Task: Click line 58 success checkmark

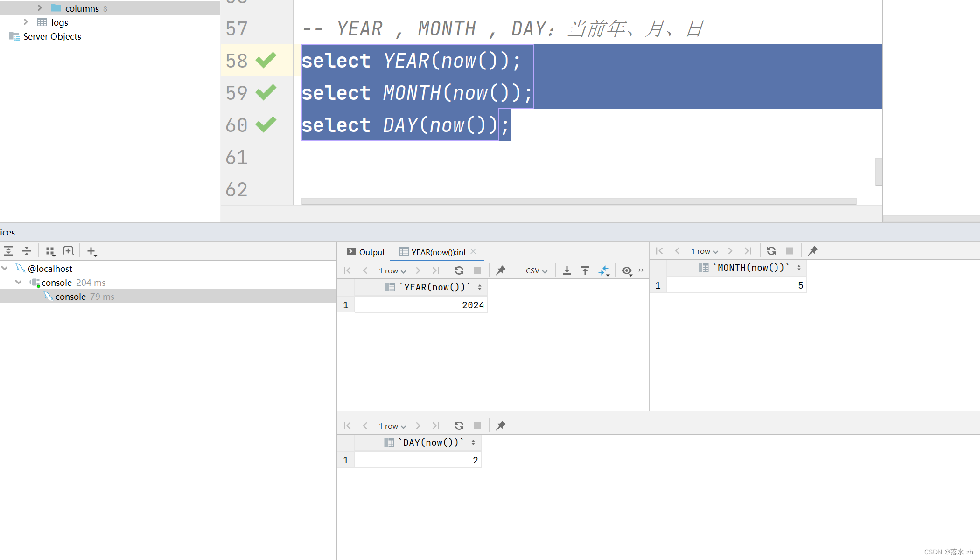Action: point(266,60)
